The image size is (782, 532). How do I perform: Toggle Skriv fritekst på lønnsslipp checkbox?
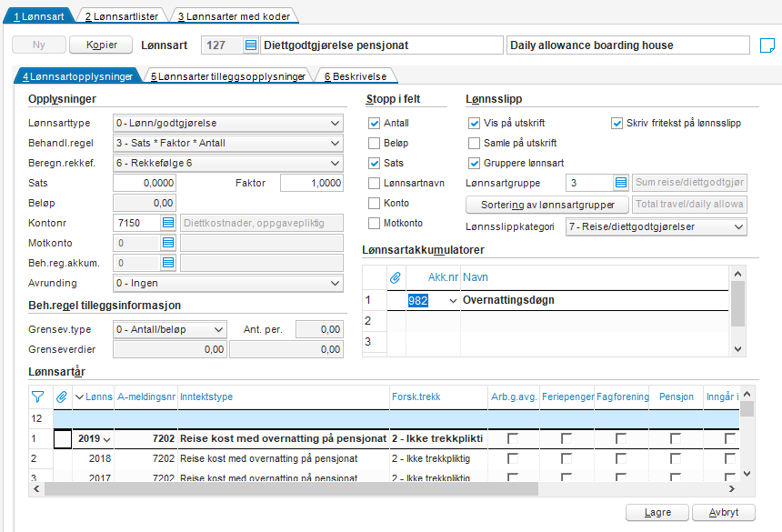617,123
